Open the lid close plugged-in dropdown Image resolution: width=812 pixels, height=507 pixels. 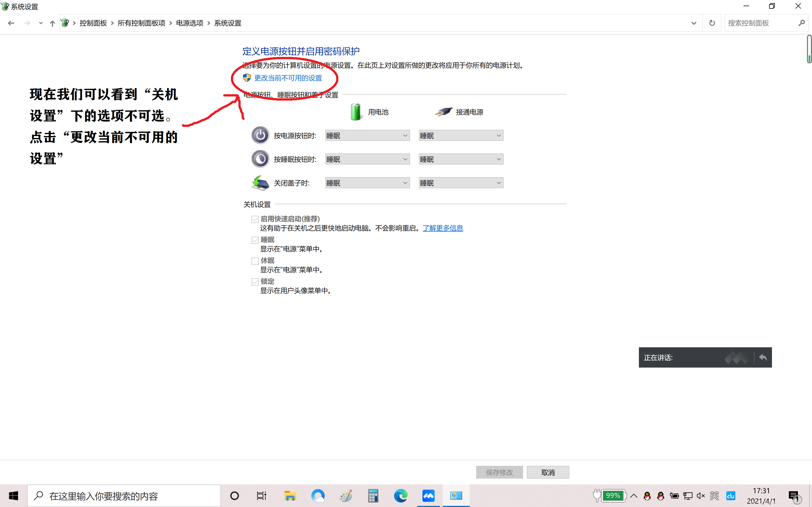[461, 183]
